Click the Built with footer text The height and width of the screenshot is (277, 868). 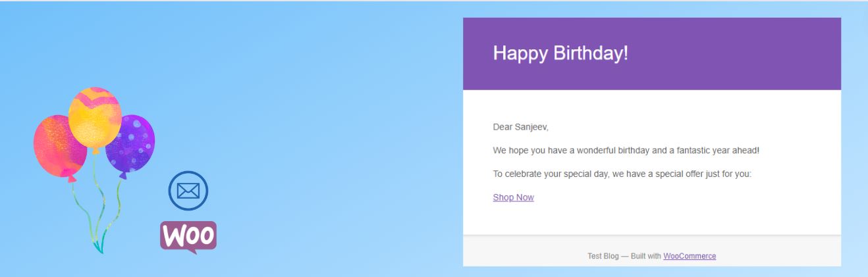point(646,256)
